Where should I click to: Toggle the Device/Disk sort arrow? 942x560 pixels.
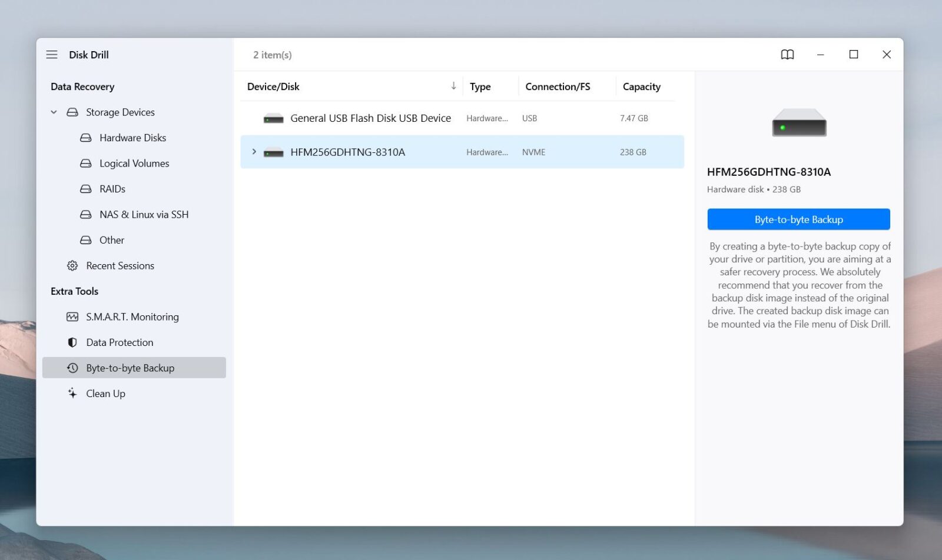pyautogui.click(x=453, y=86)
